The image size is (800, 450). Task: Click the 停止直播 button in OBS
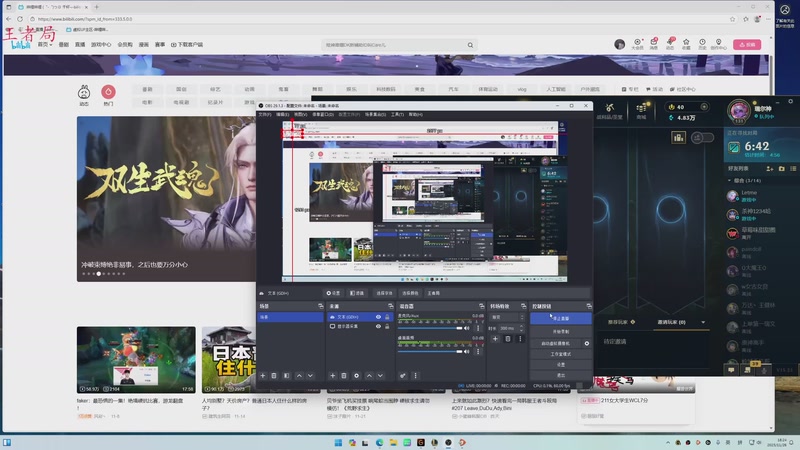(563, 318)
